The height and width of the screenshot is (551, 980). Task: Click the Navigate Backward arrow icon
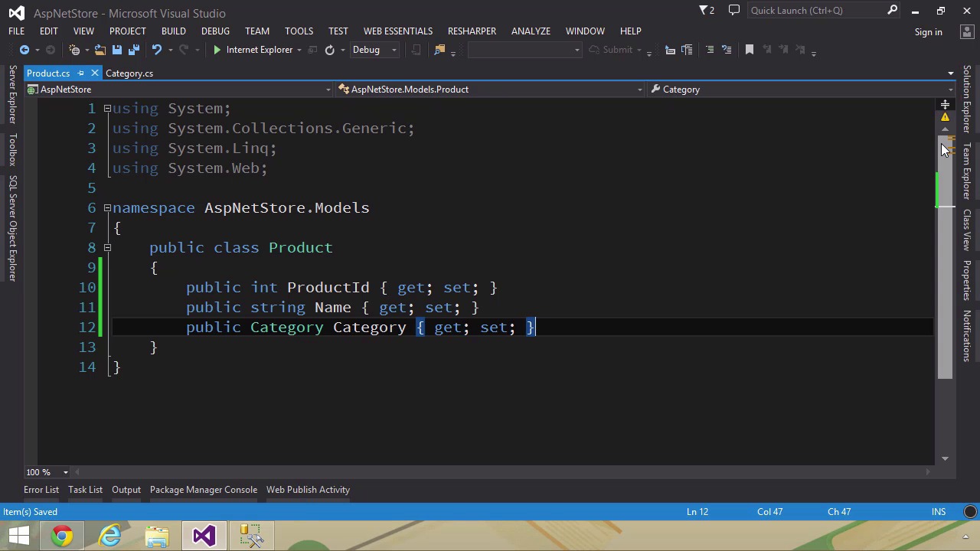[24, 50]
